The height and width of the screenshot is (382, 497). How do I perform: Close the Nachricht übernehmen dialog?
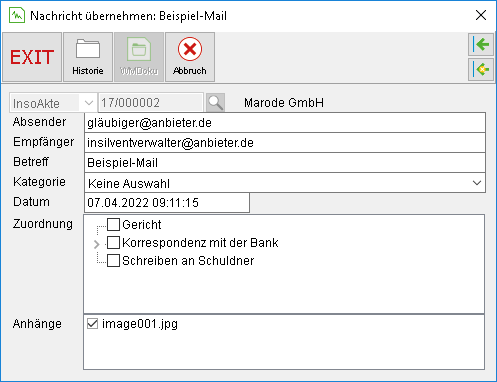point(481,15)
